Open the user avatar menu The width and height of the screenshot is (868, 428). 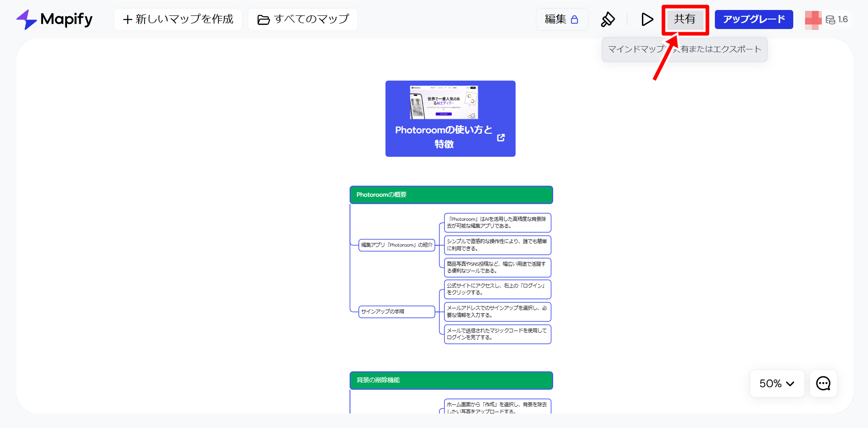click(813, 20)
